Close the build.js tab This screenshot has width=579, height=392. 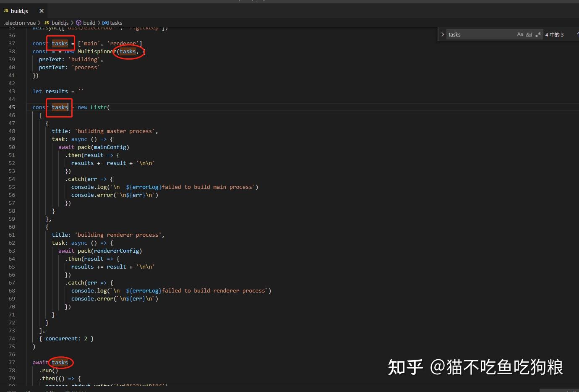click(41, 10)
